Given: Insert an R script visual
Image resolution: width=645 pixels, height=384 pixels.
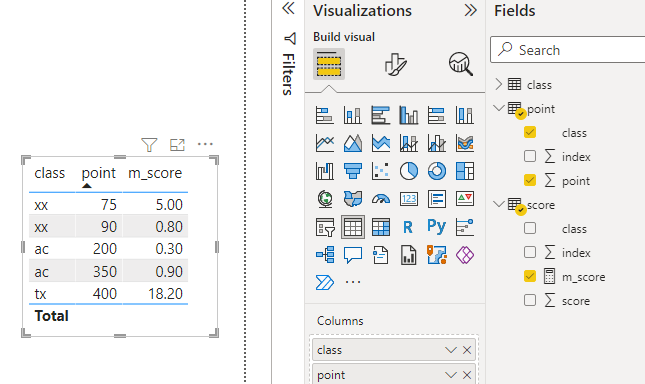Looking at the screenshot, I should 408,227.
